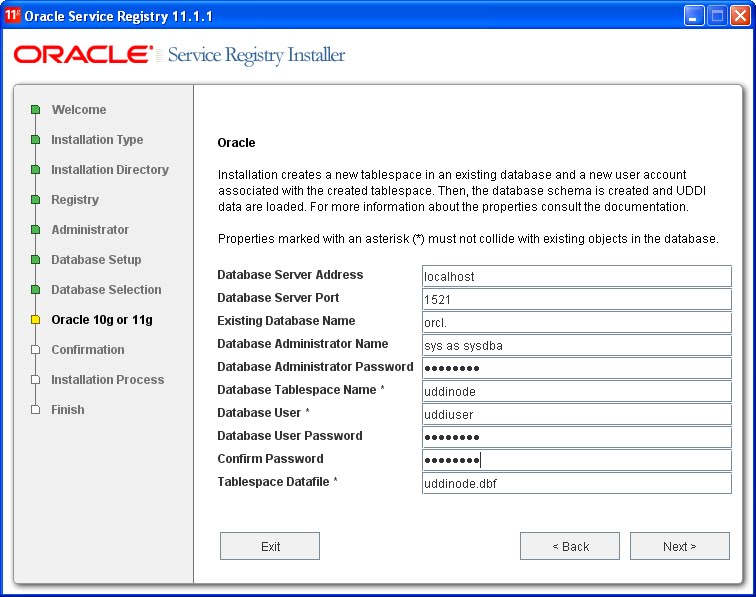Select the Oracle 10g or 11g step label
This screenshot has width=756, height=597.
102,319
